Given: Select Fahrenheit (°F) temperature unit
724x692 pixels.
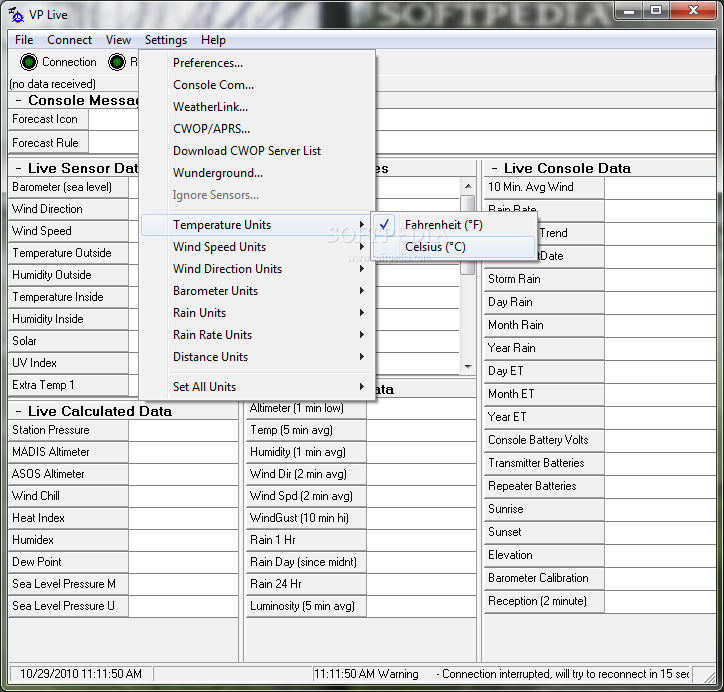Looking at the screenshot, I should pos(454,225).
